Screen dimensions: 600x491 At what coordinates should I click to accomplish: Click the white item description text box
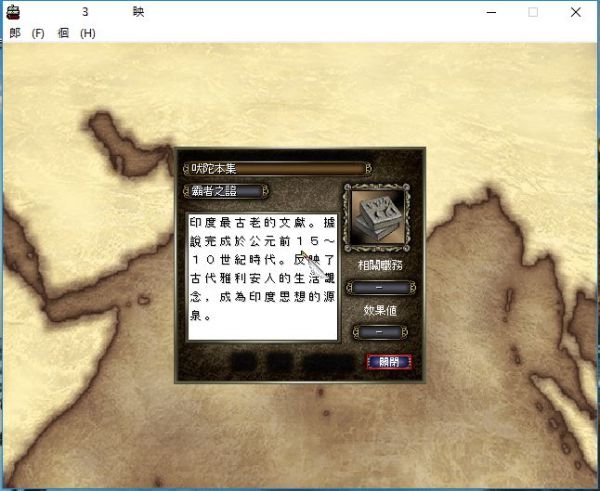[261, 275]
